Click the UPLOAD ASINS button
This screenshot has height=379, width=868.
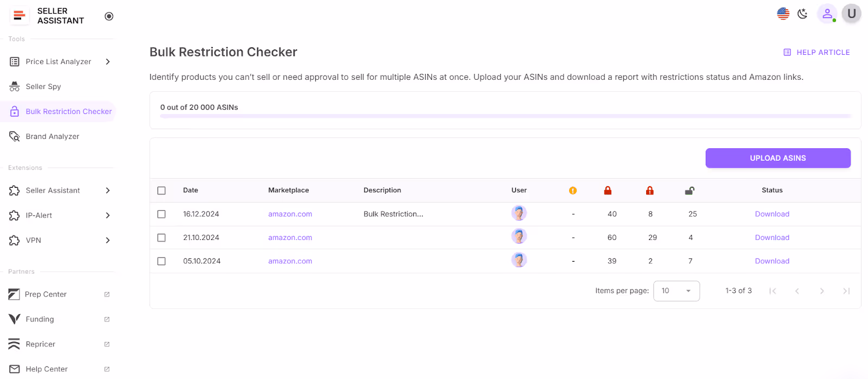[x=778, y=158]
